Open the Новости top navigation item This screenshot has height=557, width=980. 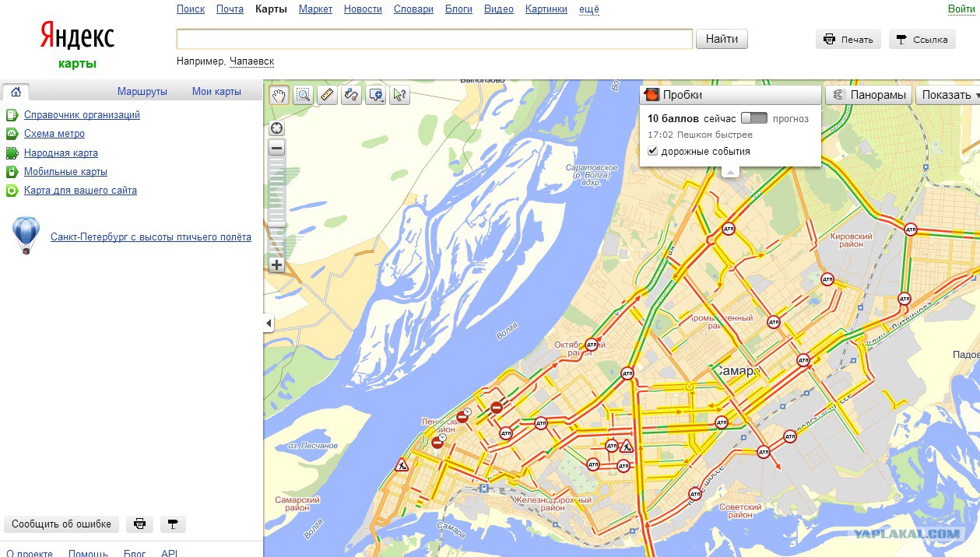pyautogui.click(x=363, y=9)
